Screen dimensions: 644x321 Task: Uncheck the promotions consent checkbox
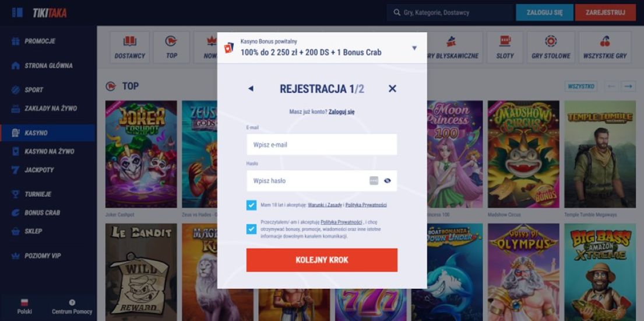(251, 229)
